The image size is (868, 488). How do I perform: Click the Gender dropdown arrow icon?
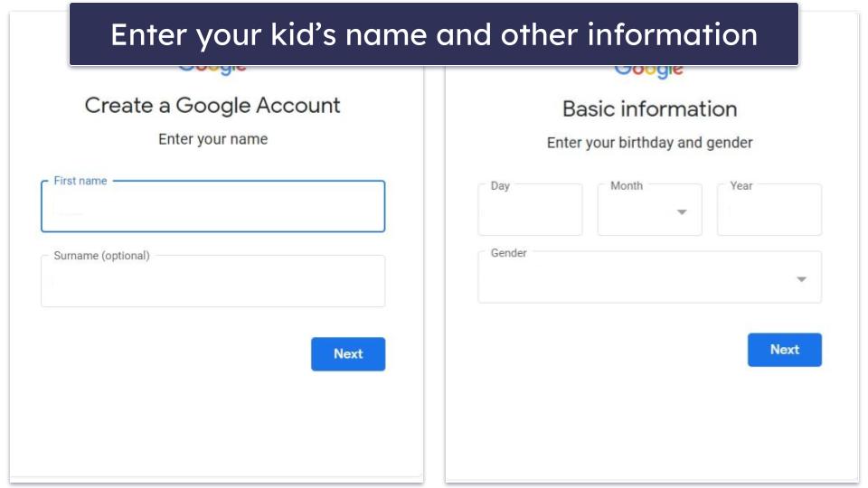click(x=801, y=279)
